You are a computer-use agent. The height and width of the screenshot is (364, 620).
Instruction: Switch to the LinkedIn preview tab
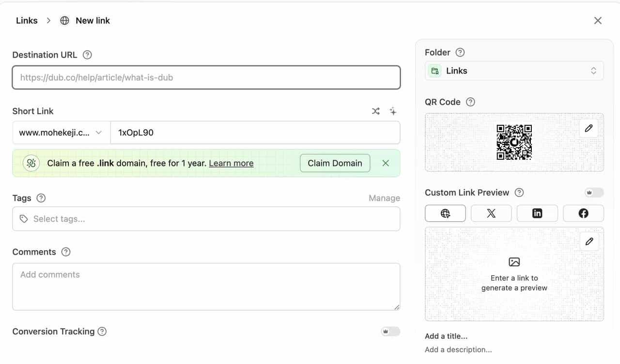[537, 213]
